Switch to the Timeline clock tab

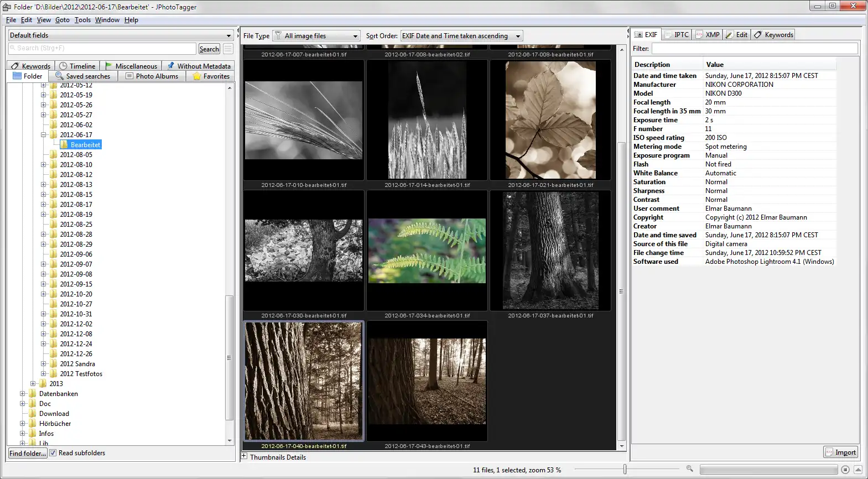click(x=77, y=66)
